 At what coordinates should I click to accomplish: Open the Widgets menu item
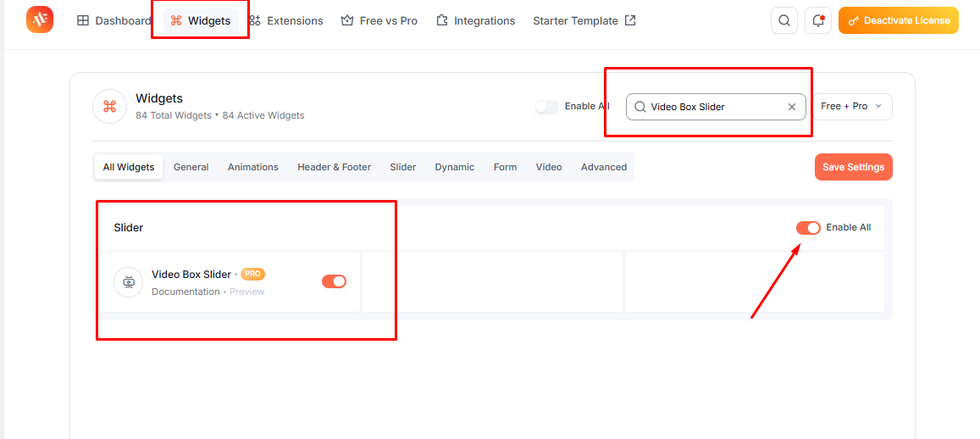[201, 20]
